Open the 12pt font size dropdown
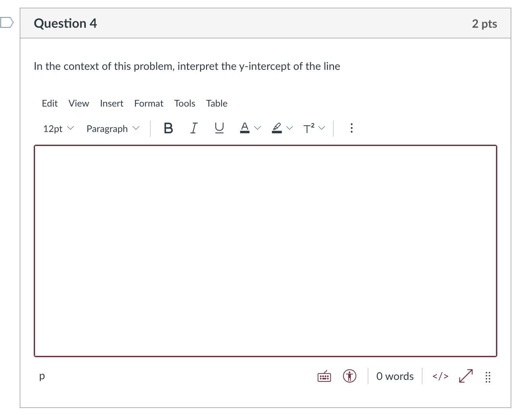 click(x=58, y=129)
